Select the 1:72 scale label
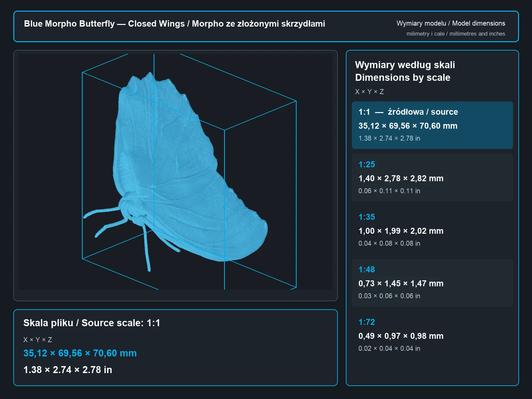Viewport: 532px width, 399px height. point(367,322)
